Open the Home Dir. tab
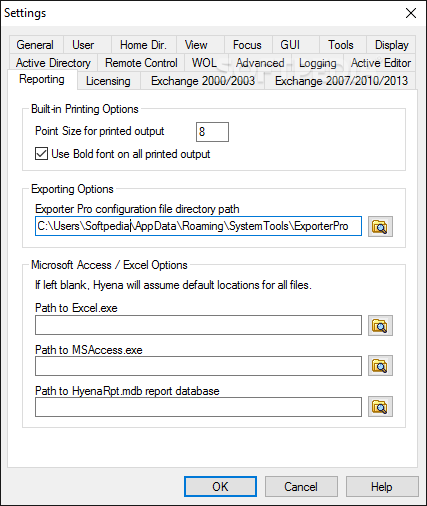Image resolution: width=427 pixels, height=506 pixels. [144, 45]
